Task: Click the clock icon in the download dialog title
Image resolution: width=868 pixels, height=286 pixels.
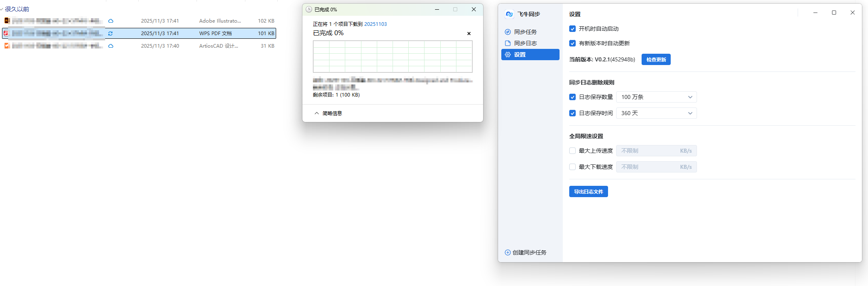Action: click(x=309, y=9)
